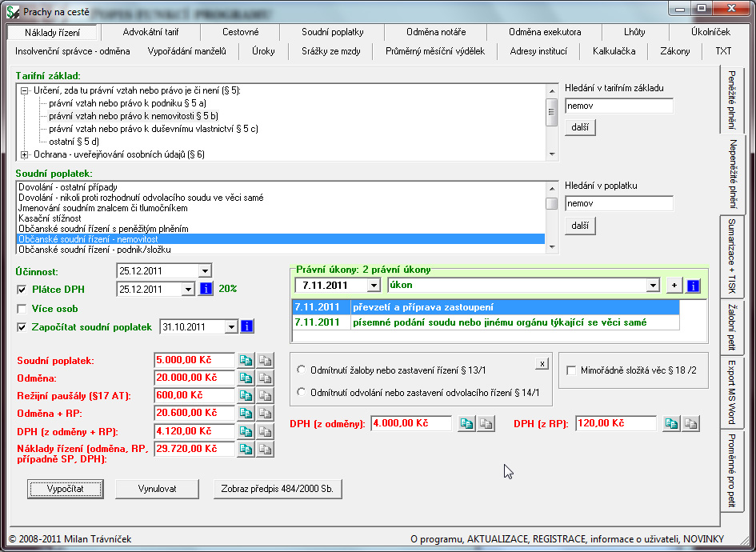Open the Účinnost date dropdown
The width and height of the screenshot is (756, 552).
pyautogui.click(x=205, y=270)
